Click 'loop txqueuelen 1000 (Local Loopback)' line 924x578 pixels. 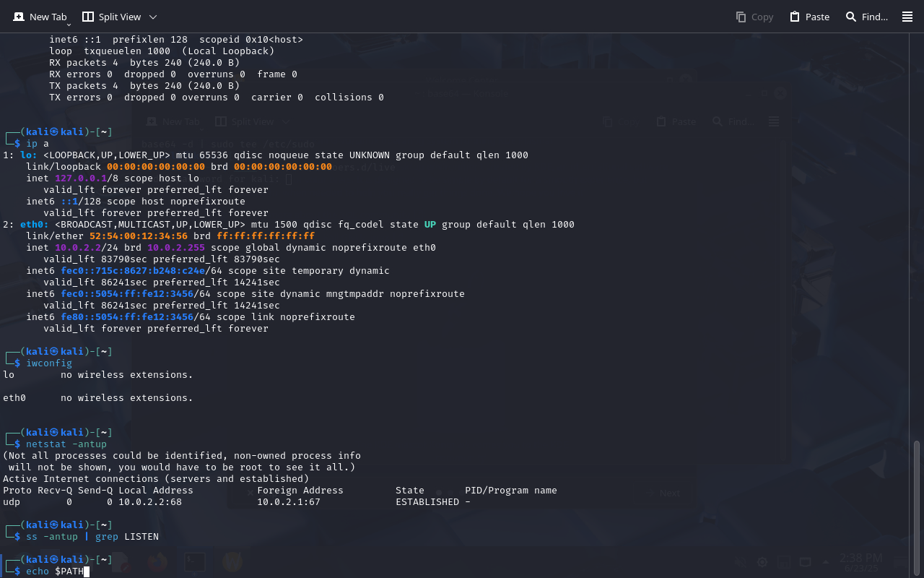[162, 51]
